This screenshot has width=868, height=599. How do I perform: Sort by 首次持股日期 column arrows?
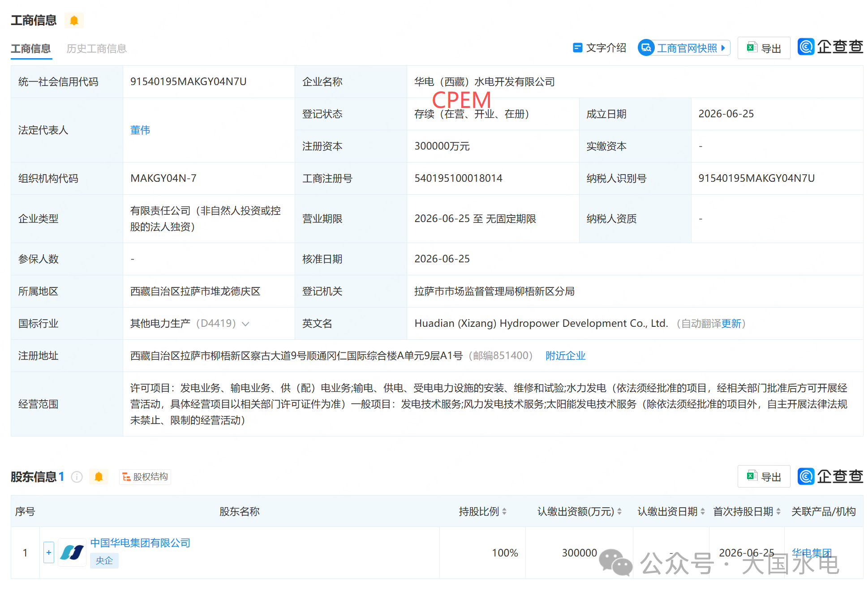778,511
